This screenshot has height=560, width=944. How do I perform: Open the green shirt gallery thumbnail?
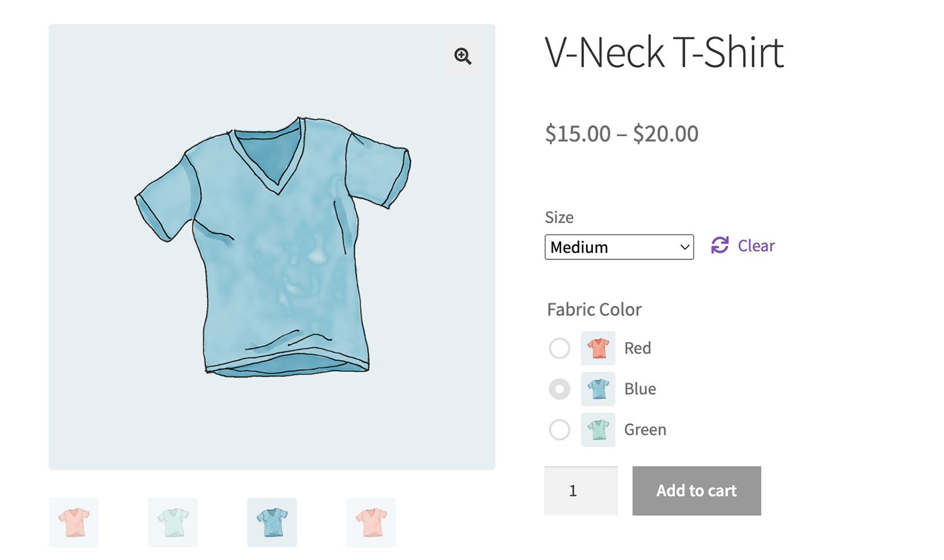pos(173,523)
